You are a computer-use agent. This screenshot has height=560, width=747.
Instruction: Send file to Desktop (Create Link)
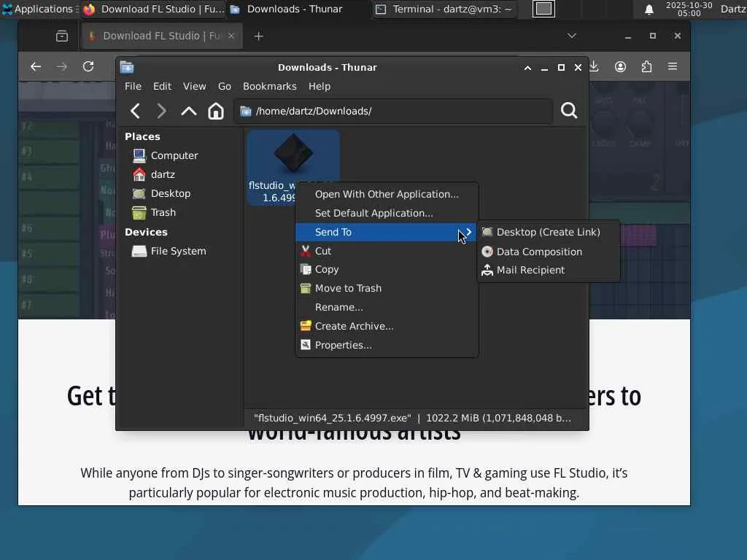click(x=549, y=232)
